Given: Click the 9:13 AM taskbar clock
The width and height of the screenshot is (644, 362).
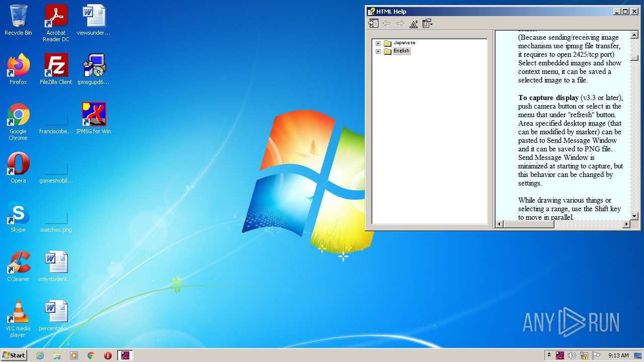Looking at the screenshot, I should point(618,355).
